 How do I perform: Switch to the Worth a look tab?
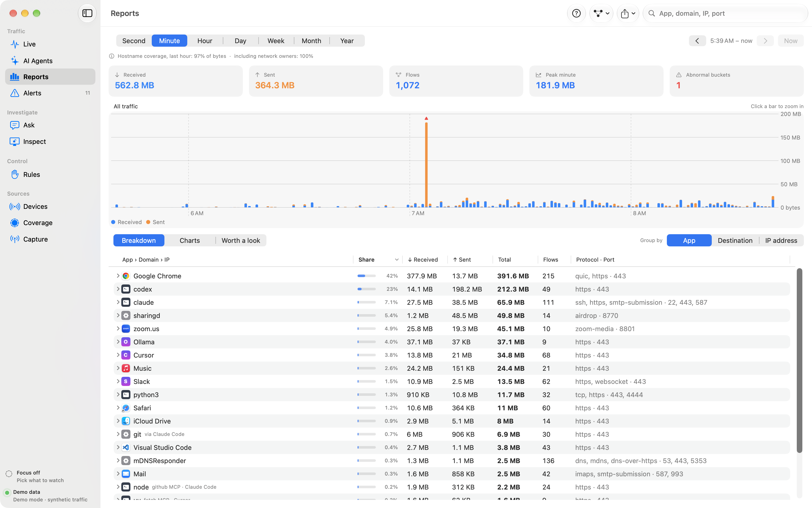coord(241,240)
